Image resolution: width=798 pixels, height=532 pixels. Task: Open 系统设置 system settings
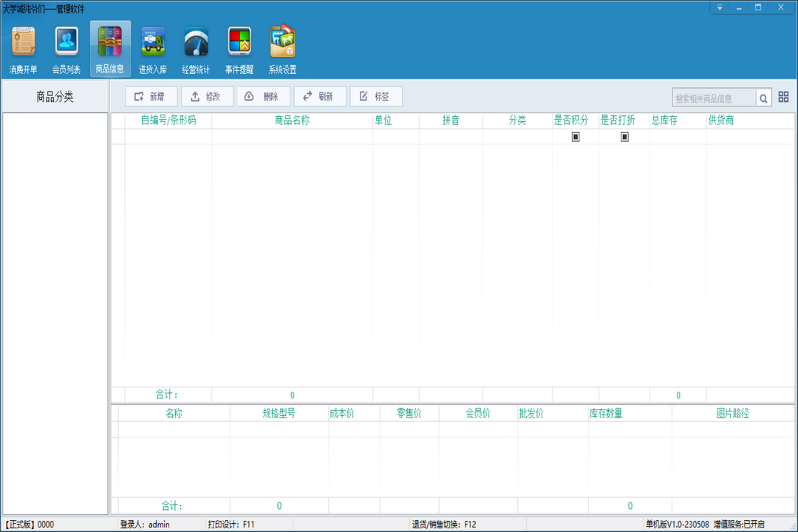pos(282,49)
